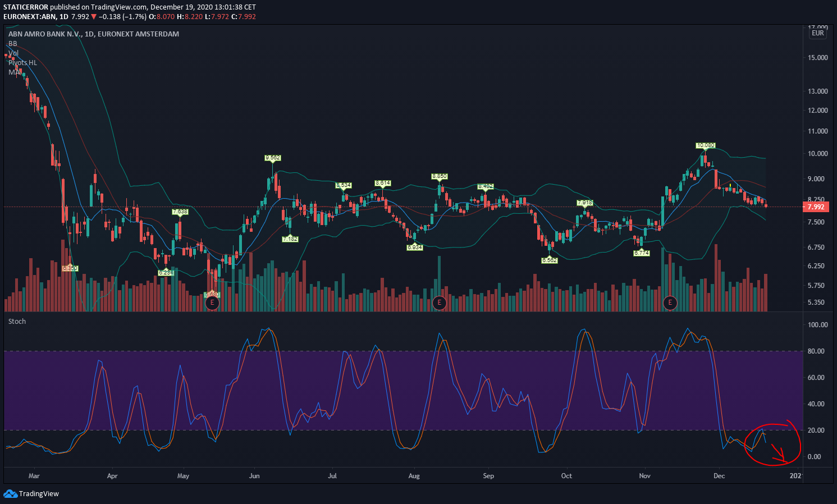Click the 6.750 price axis label
This screenshot has width=837, height=504.
click(x=816, y=248)
